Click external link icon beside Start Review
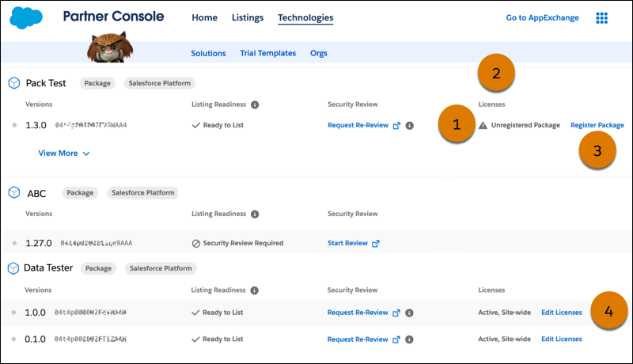Viewport: 633px width, 364px height. 375,244
